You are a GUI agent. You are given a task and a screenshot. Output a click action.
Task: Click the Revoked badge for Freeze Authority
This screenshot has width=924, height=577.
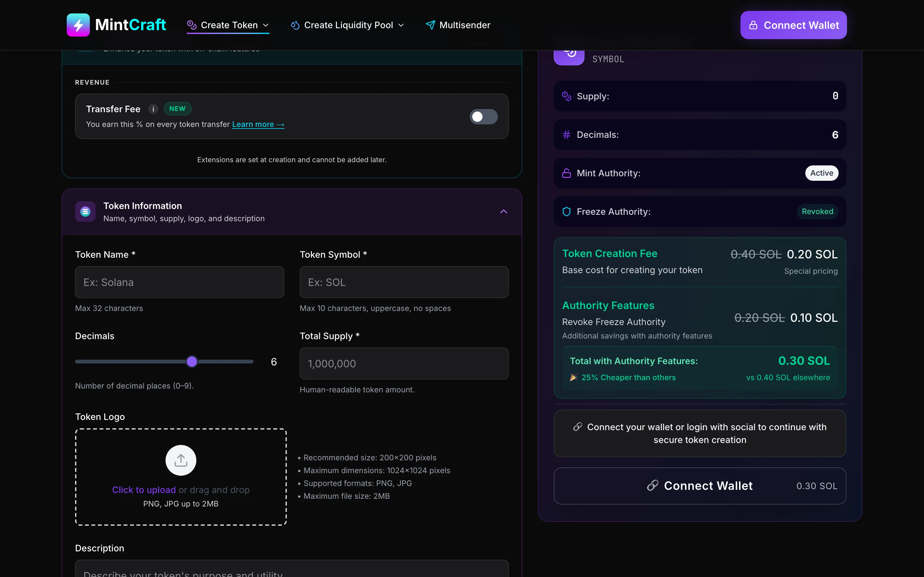(817, 212)
